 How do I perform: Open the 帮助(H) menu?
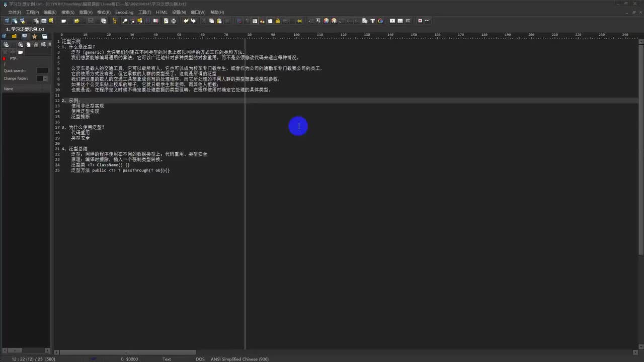(217, 12)
